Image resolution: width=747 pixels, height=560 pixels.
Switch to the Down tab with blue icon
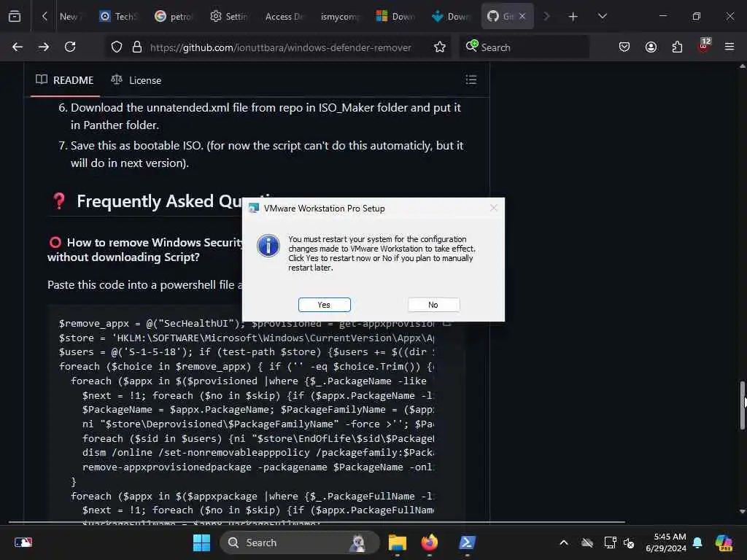(x=450, y=16)
